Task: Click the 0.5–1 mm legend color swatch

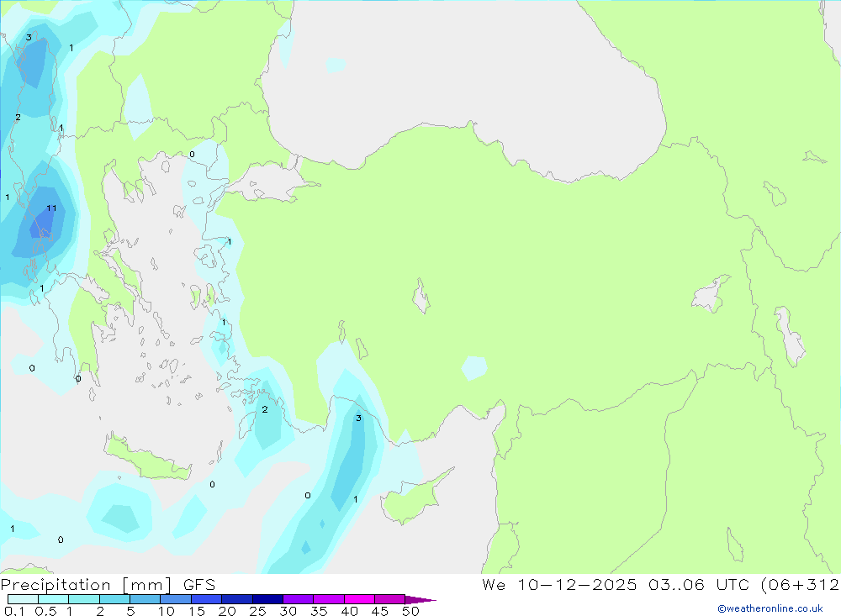Action: click(54, 599)
